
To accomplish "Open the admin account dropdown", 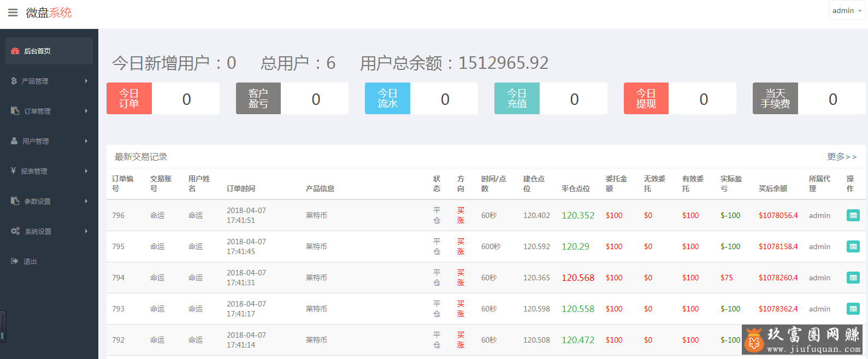I will [846, 11].
